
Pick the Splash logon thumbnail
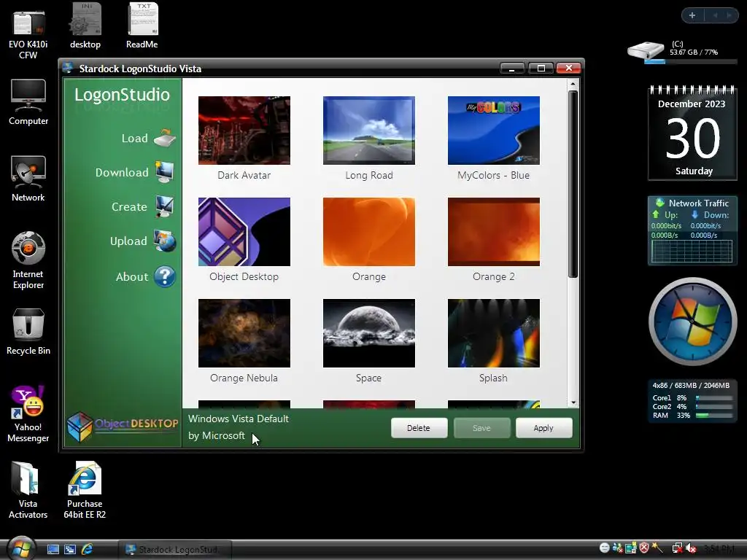click(494, 333)
